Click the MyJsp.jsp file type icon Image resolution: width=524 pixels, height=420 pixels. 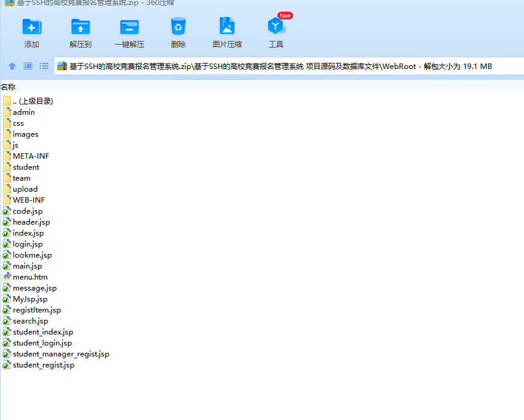(x=7, y=299)
